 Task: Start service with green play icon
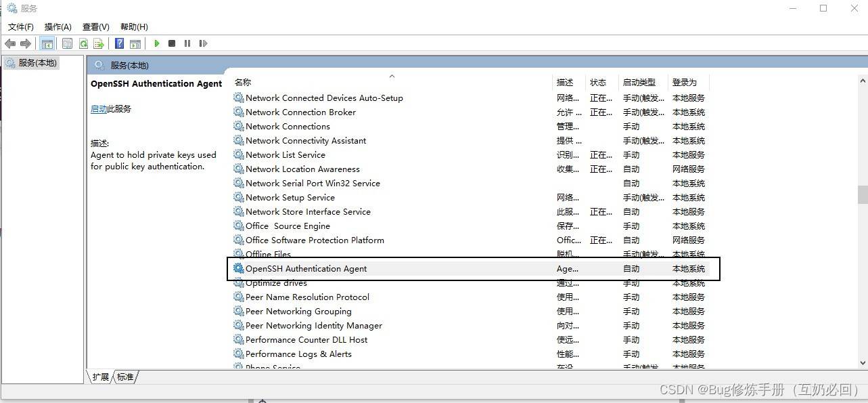[x=157, y=43]
